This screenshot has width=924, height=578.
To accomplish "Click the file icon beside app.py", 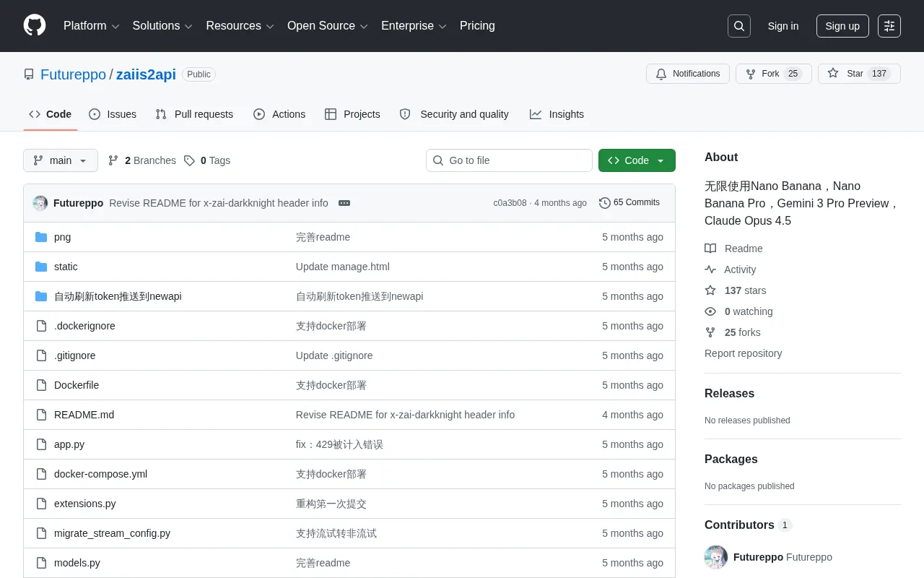I will [x=41, y=444].
